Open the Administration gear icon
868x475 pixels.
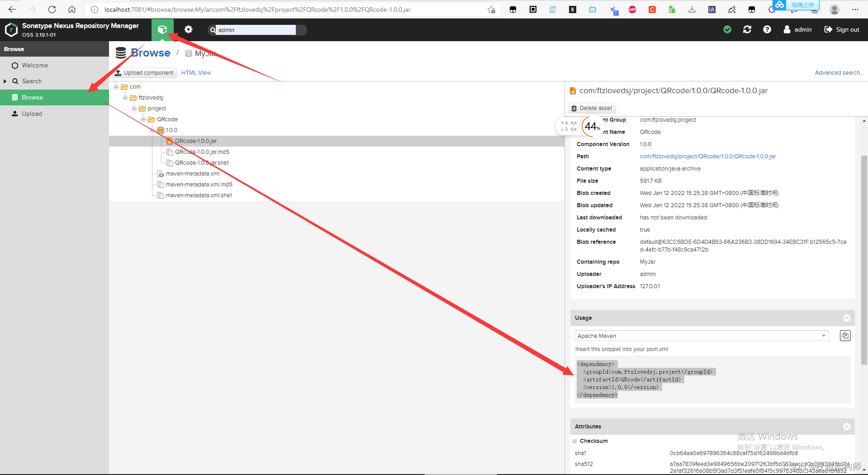[188, 30]
